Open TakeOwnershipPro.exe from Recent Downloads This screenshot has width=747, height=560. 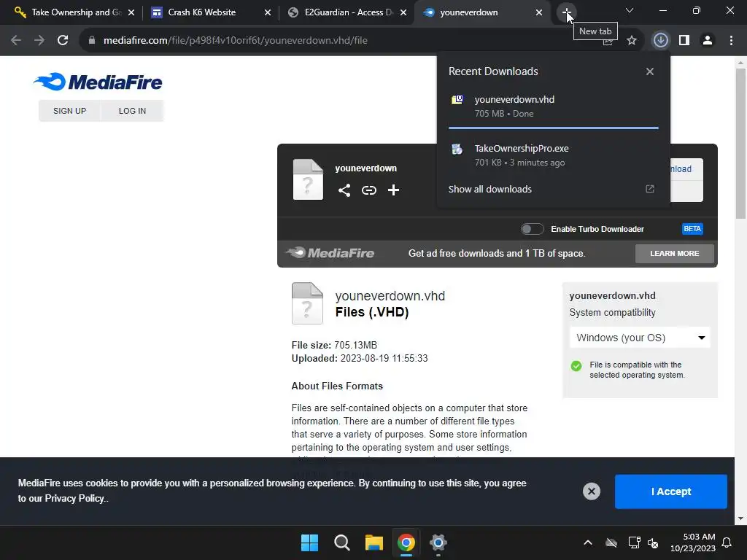point(553,155)
